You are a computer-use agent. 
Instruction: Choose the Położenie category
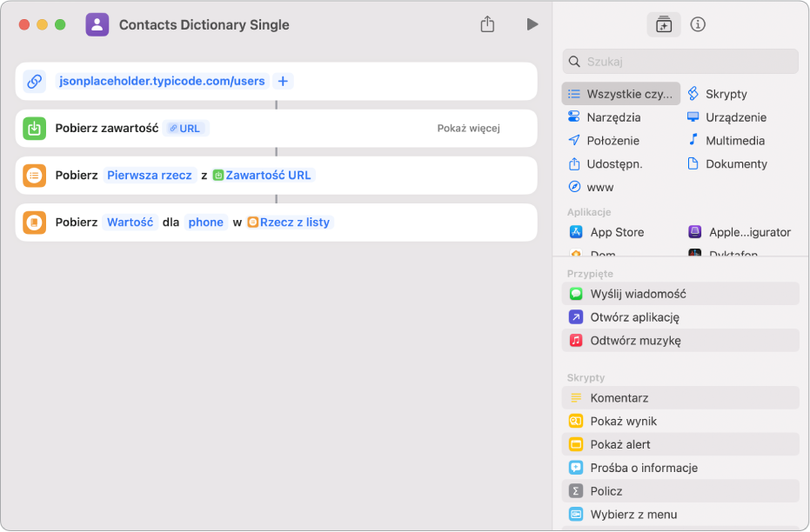(613, 141)
